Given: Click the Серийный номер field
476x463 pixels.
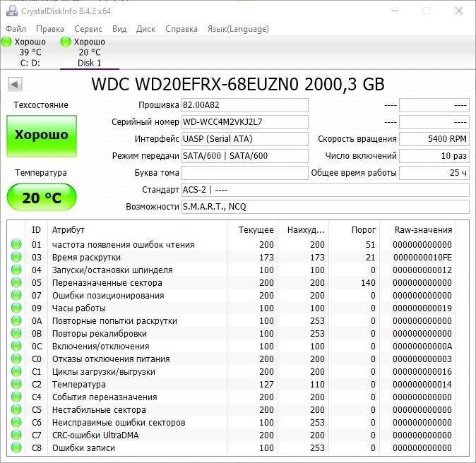Looking at the screenshot, I should tap(244, 122).
